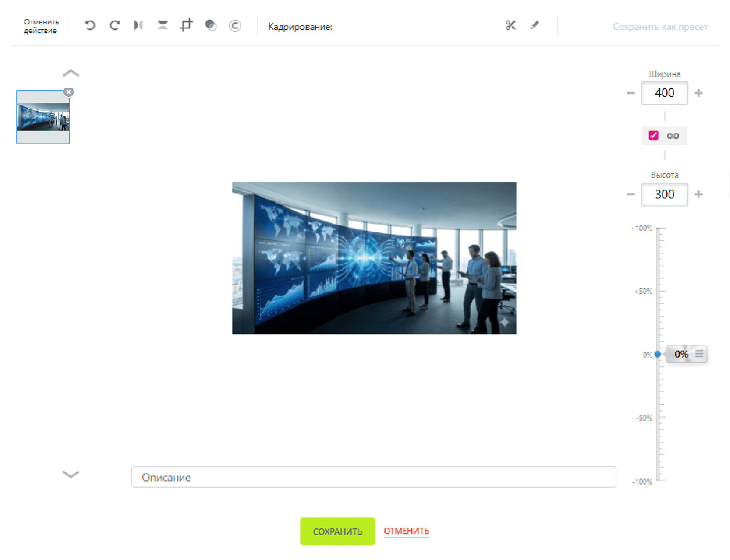The height and width of the screenshot is (560, 730).
Task: Increase width with plus button
Action: 698,93
